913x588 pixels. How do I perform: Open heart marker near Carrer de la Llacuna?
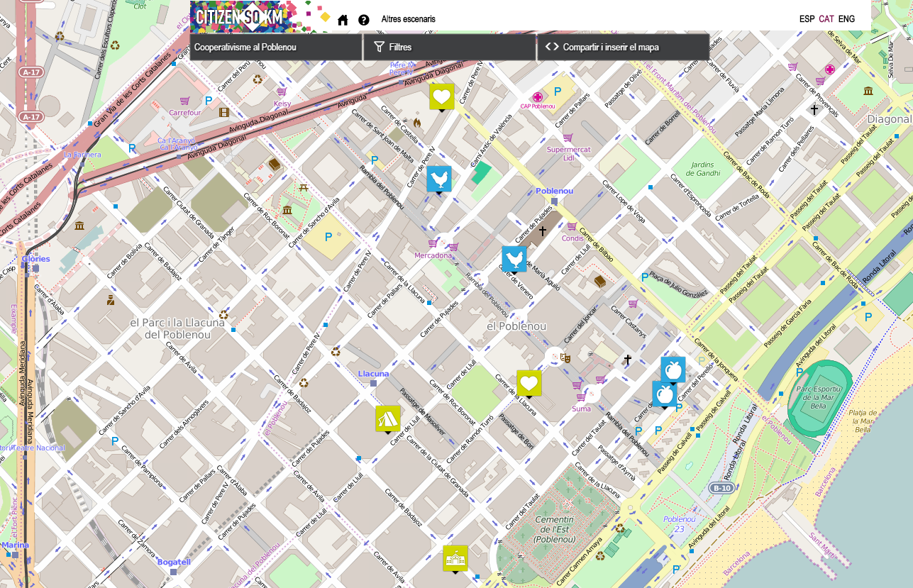(x=529, y=384)
